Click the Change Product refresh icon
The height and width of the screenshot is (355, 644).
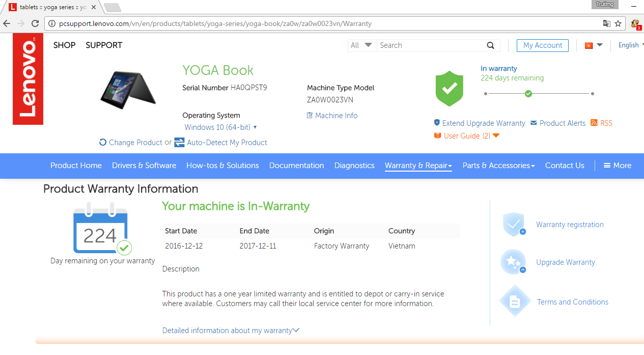[x=103, y=143]
